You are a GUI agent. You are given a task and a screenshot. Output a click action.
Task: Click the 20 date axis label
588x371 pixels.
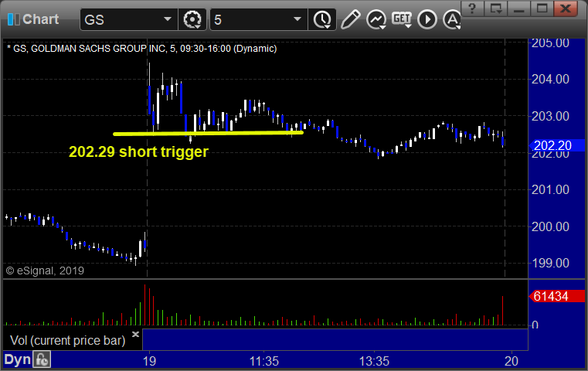click(512, 361)
